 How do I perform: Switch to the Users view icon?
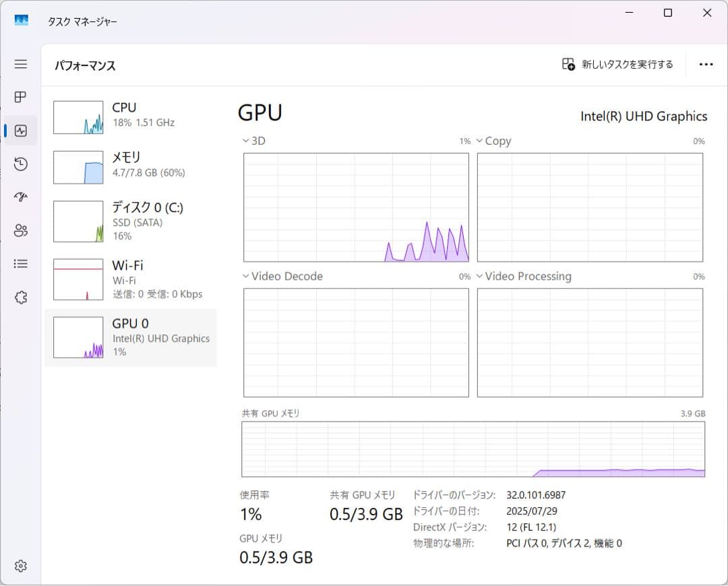(x=20, y=230)
